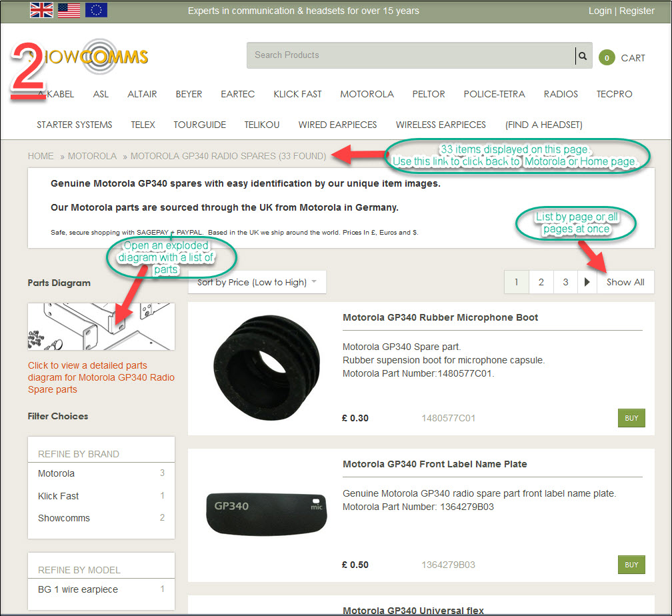Open the Motorola GP340 Front Label Name Plate title
This screenshot has width=672, height=616.
coord(435,464)
